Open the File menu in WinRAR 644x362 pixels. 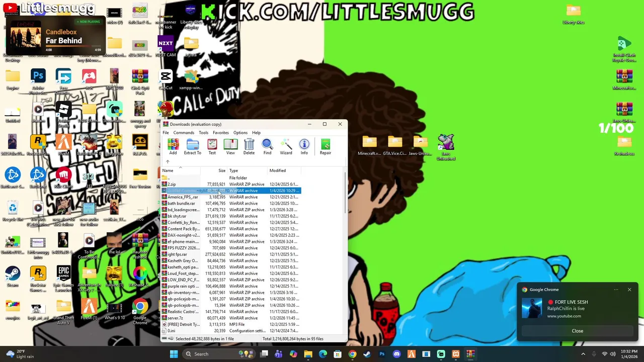(x=166, y=133)
